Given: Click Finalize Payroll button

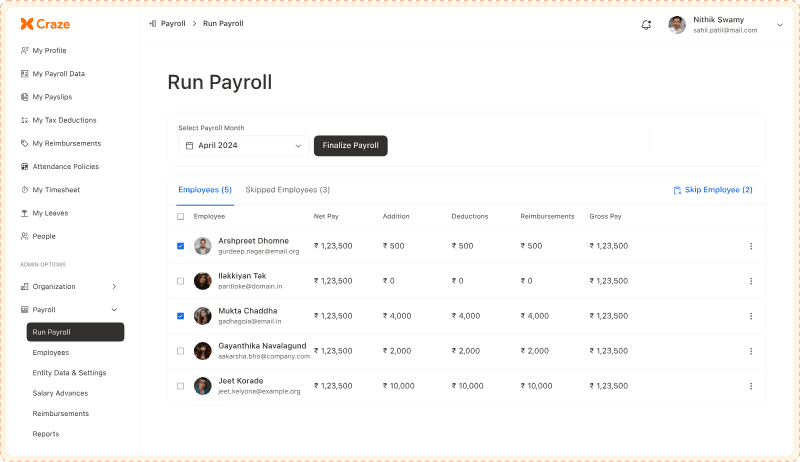Looking at the screenshot, I should point(351,145).
